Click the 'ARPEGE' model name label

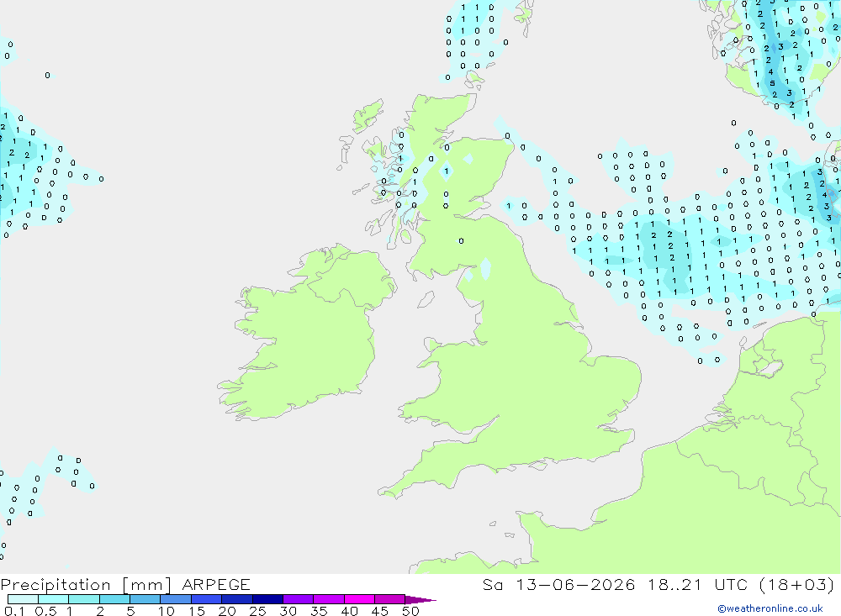click(216, 584)
